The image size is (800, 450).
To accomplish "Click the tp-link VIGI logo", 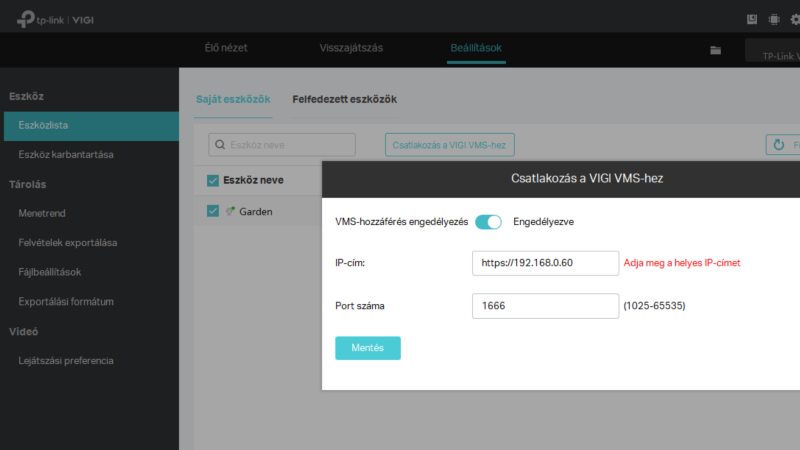I will 55,19.
